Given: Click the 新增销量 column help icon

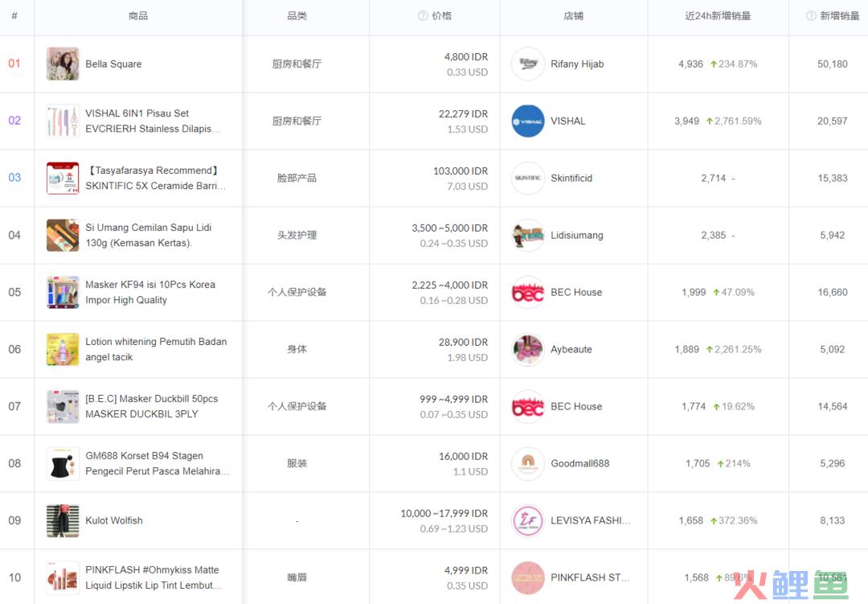Looking at the screenshot, I should pyautogui.click(x=811, y=15).
